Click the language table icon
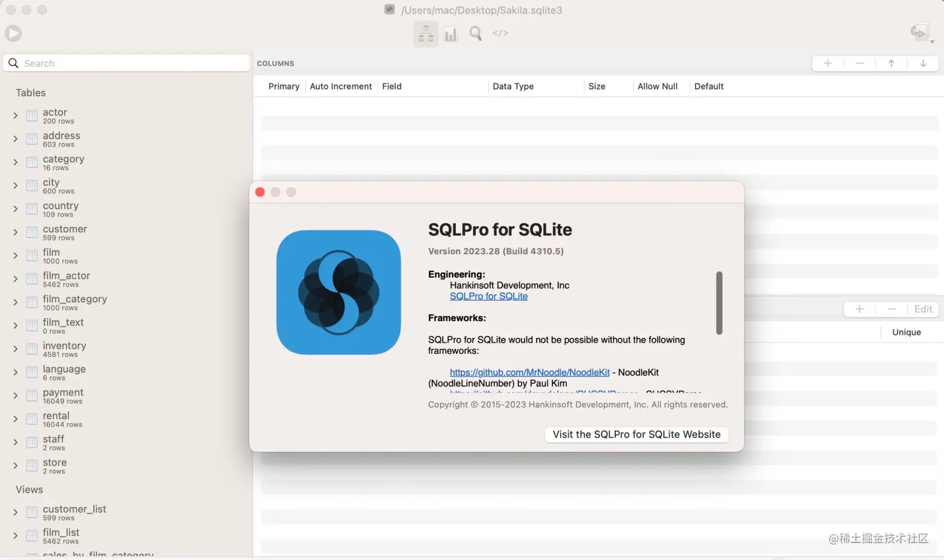This screenshot has width=944, height=560. (32, 372)
